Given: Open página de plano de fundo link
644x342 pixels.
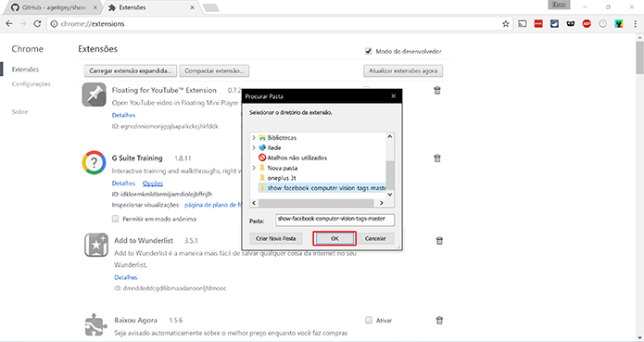Looking at the screenshot, I should (213, 205).
